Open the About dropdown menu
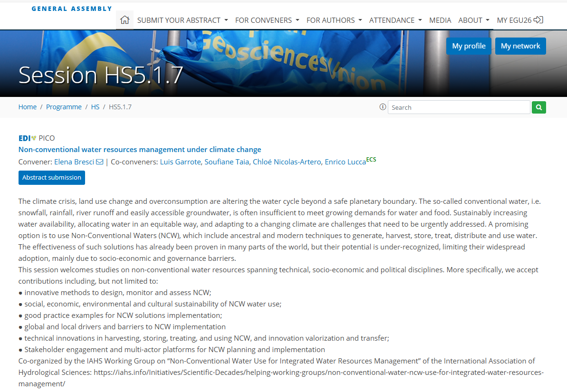 click(474, 20)
